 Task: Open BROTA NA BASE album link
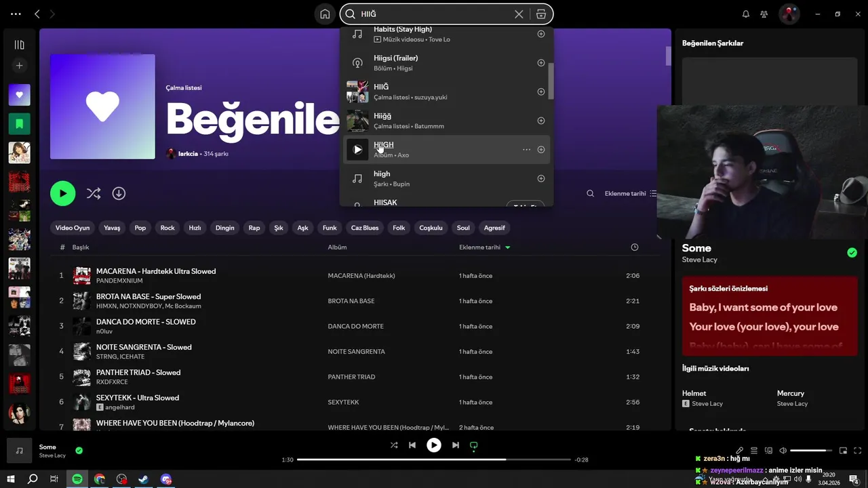click(351, 301)
